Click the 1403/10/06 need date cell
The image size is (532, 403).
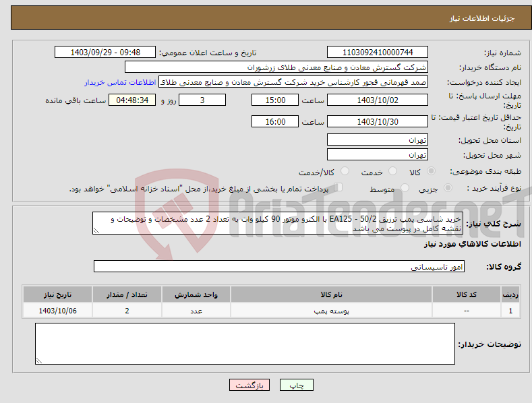[58, 311]
